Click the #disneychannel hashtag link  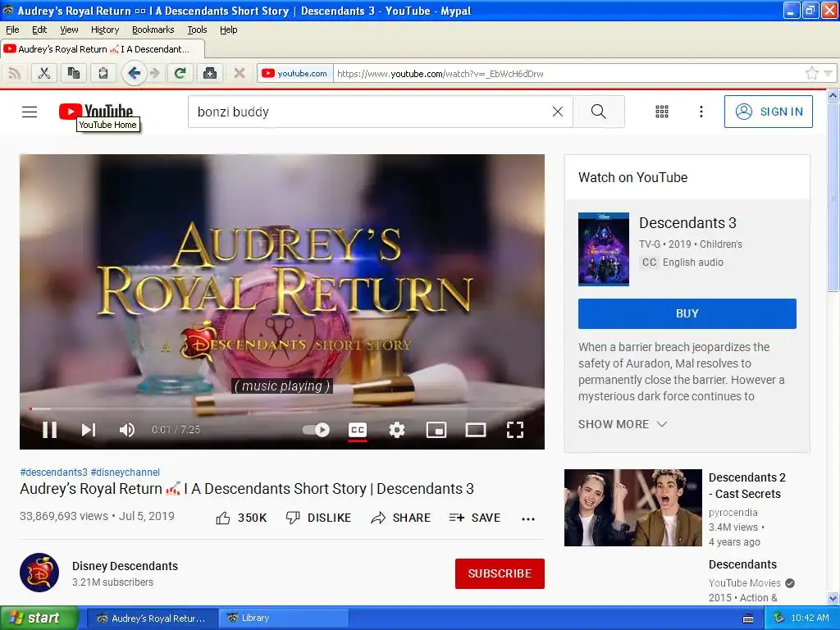coord(126,472)
